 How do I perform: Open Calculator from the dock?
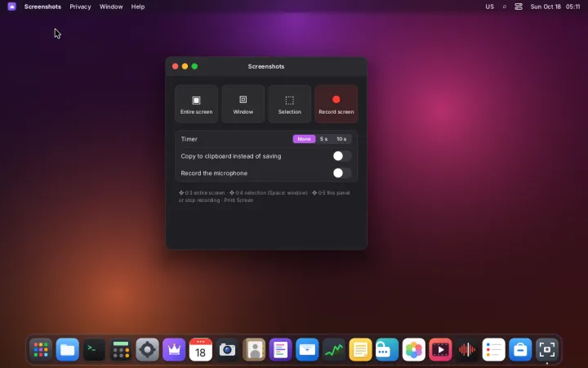point(121,350)
